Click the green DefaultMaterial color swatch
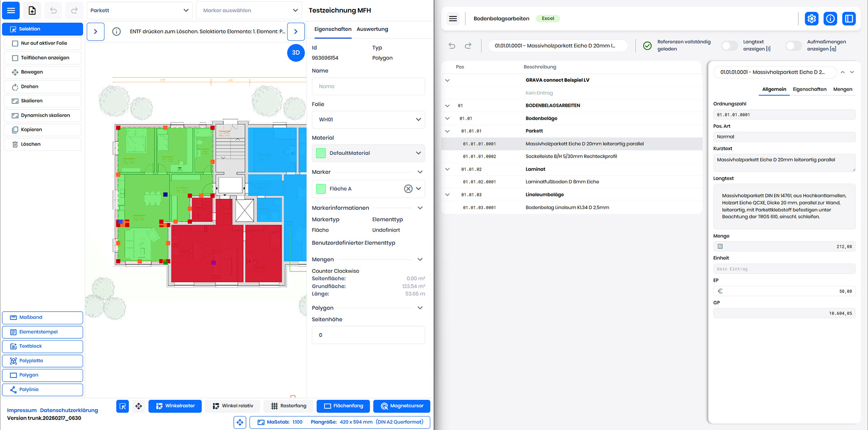Image resolution: width=868 pixels, height=430 pixels. click(x=321, y=153)
